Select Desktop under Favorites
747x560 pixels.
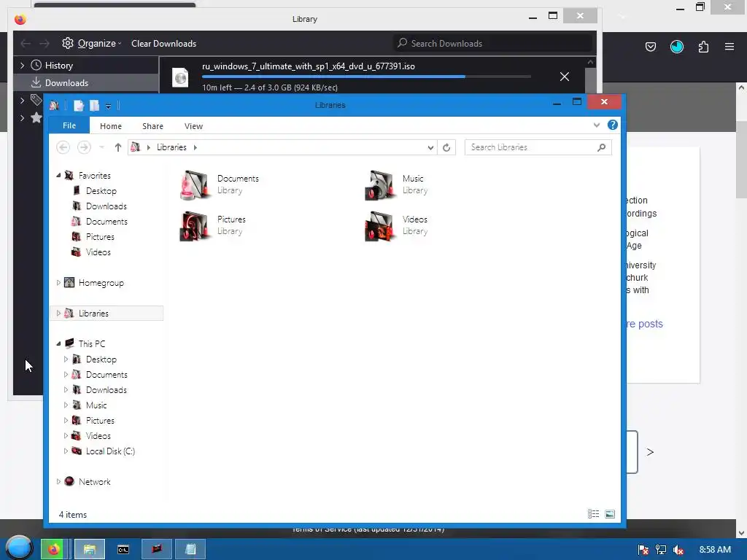(101, 190)
